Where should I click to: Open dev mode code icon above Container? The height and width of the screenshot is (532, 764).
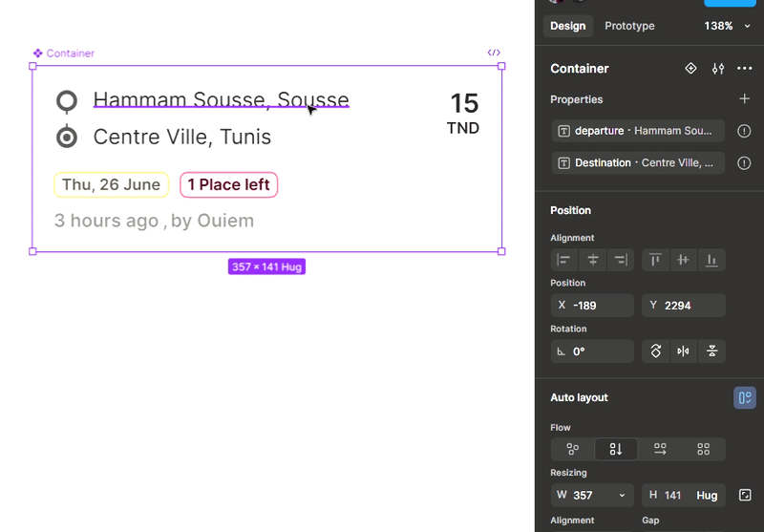click(494, 53)
